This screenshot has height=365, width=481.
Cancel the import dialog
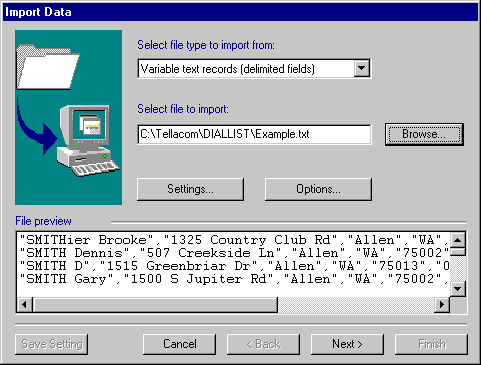tap(179, 344)
